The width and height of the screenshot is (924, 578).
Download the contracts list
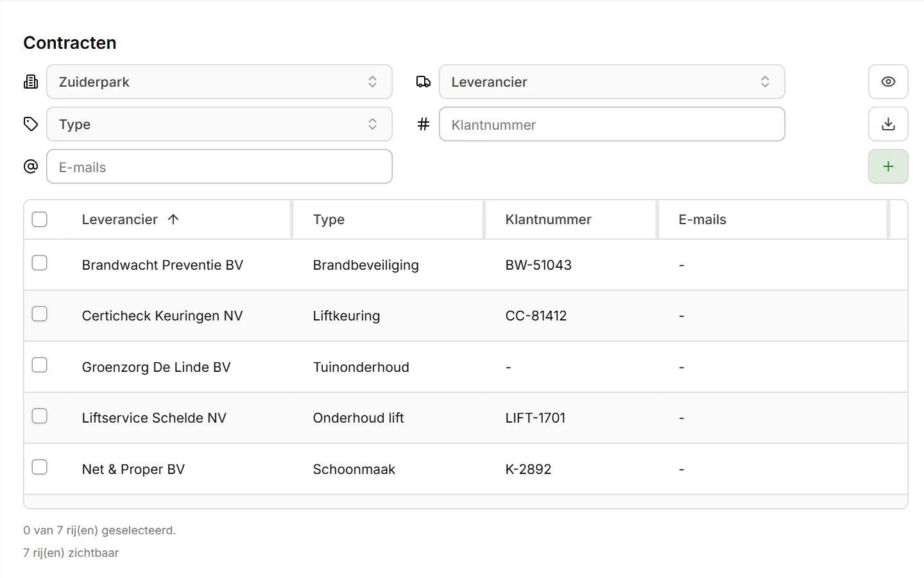(x=888, y=124)
